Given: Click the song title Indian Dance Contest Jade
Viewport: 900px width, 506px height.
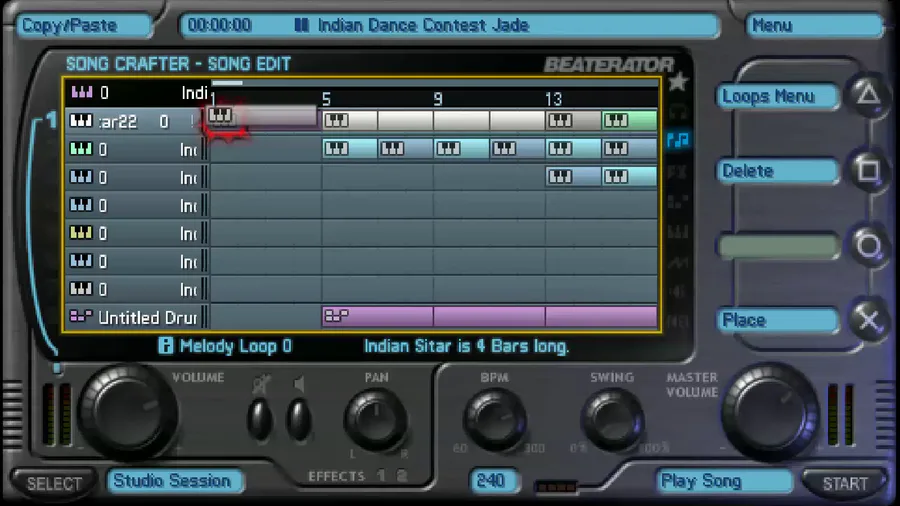Looking at the screenshot, I should point(424,26).
